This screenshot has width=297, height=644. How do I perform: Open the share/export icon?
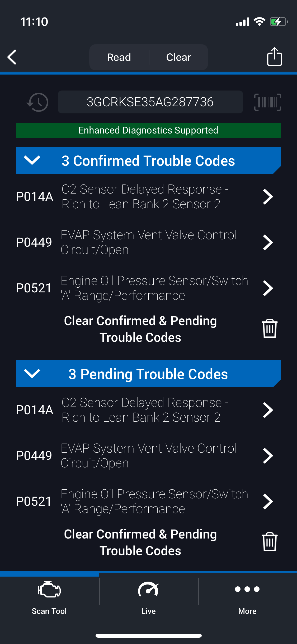[274, 57]
